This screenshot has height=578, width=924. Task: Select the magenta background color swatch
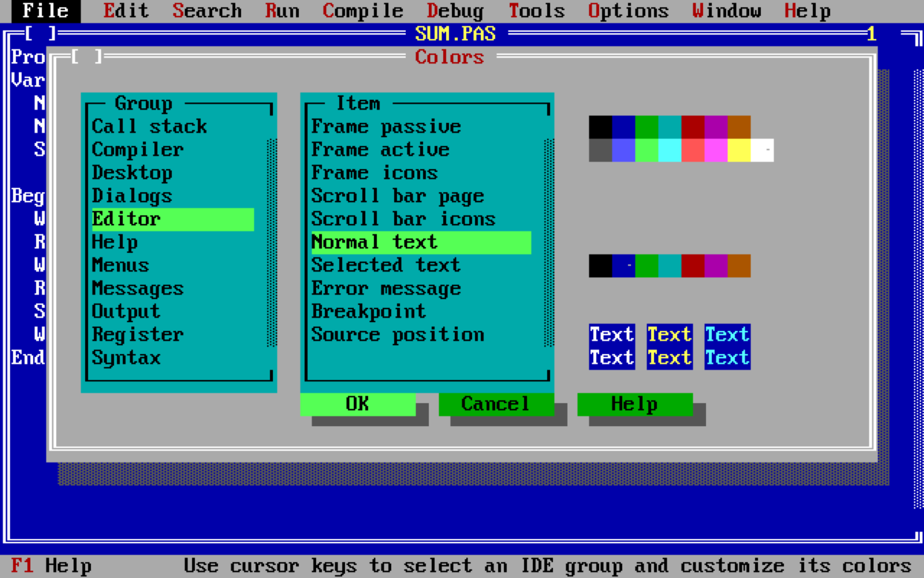coord(716,266)
